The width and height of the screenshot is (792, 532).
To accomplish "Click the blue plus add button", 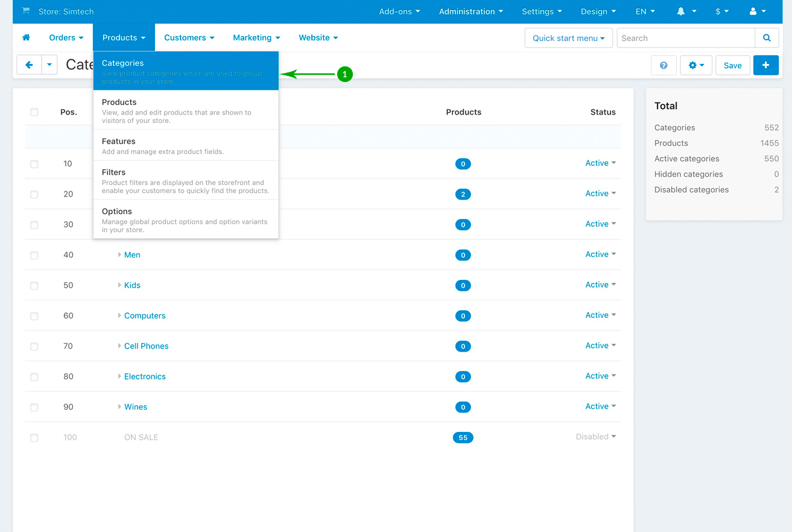I will pos(765,65).
